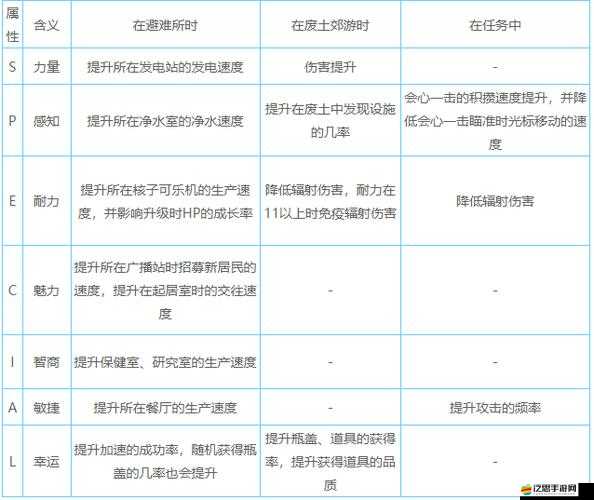The height and width of the screenshot is (500, 594).
Task: Click the '伤害提升' cell
Action: (x=330, y=67)
